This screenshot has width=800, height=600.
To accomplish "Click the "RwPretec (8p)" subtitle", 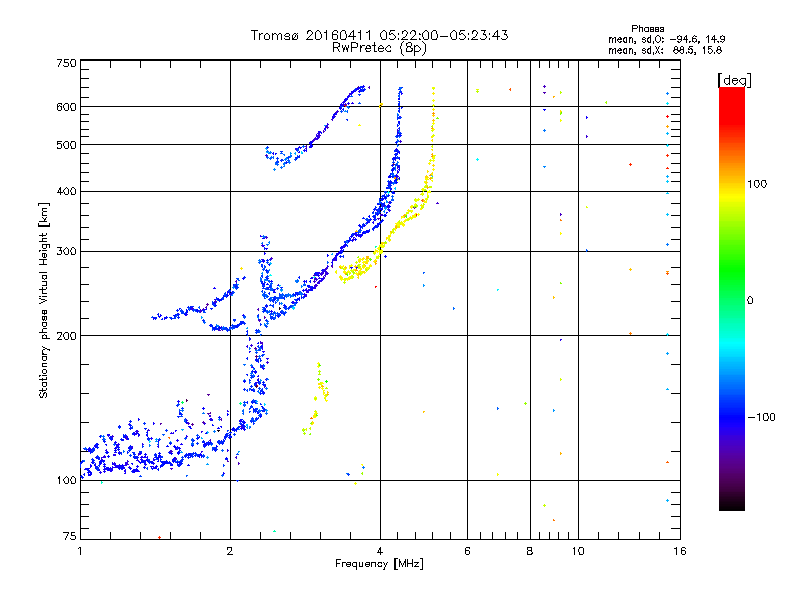I will click(379, 48).
